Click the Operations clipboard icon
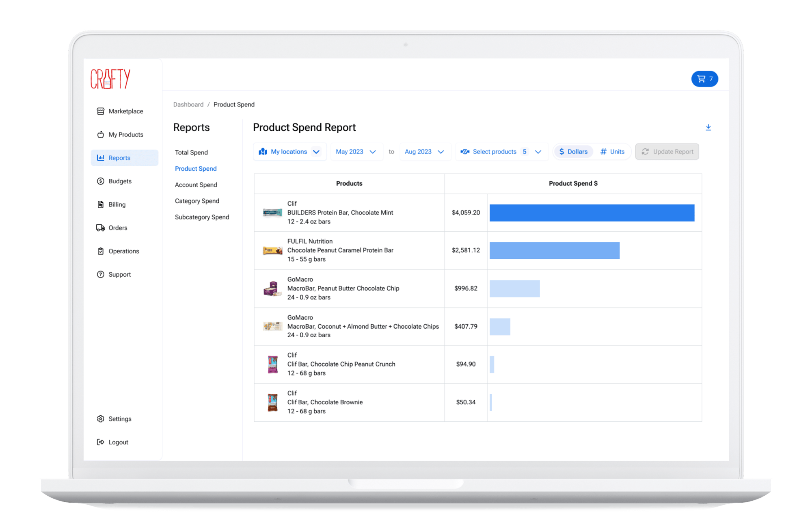The height and width of the screenshot is (525, 812). coord(100,251)
